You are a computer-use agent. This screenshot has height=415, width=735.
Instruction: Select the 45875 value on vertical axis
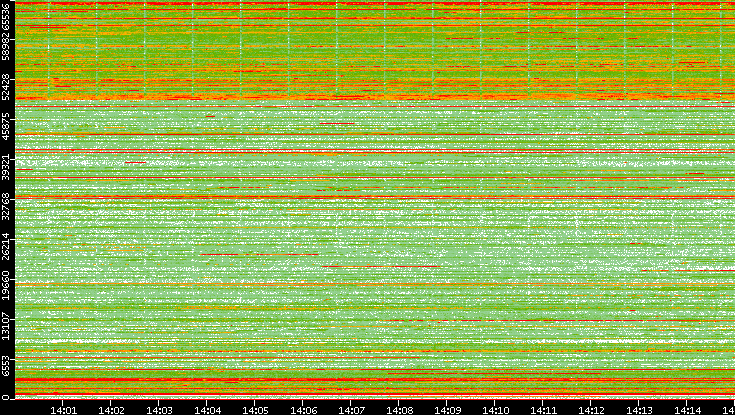[x=6, y=126]
